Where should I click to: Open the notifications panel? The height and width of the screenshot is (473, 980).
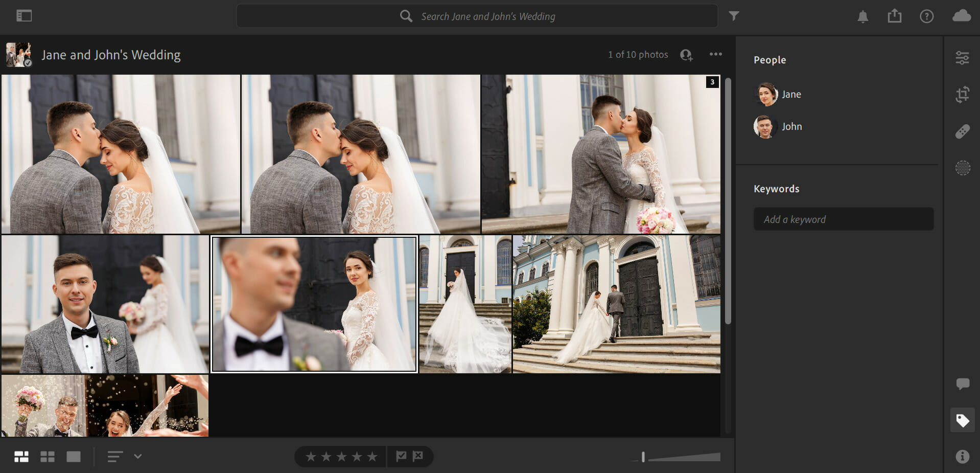click(x=862, y=16)
